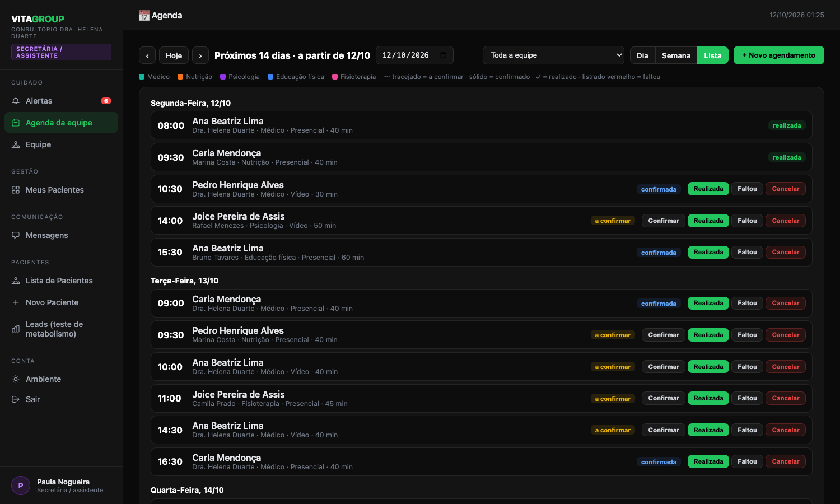Click the 12/10/2026 date input field
This screenshot has width=840, height=504.
click(414, 55)
